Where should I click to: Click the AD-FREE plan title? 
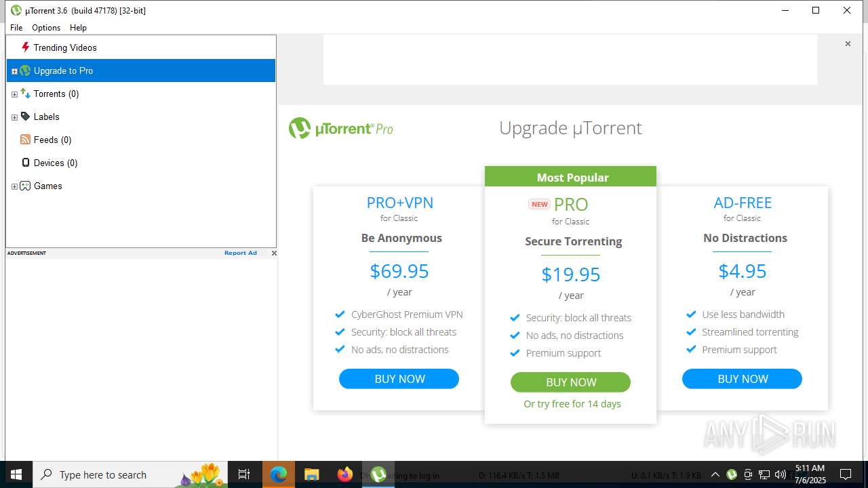[x=743, y=203]
